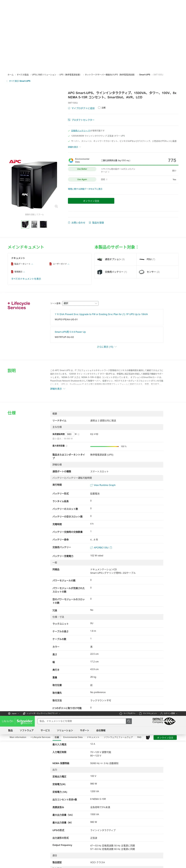Open the プロダクトセレクター icon link
This screenshot has width=186, height=868.
(x=69, y=120)
